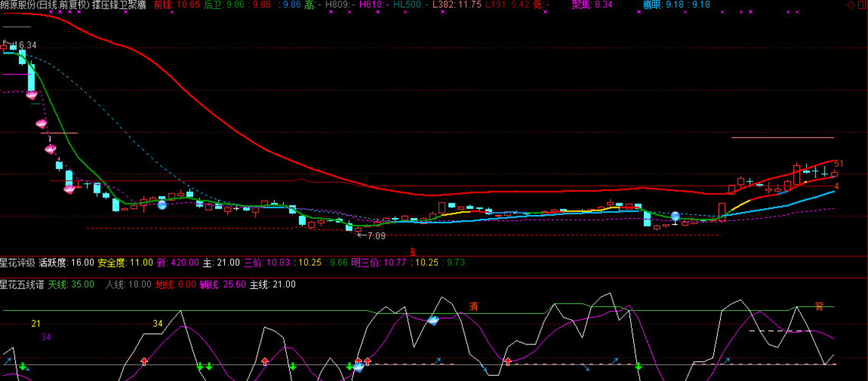The height and width of the screenshot is (381, 868).
Task: Click the H809 indicator label
Action: pos(340,5)
